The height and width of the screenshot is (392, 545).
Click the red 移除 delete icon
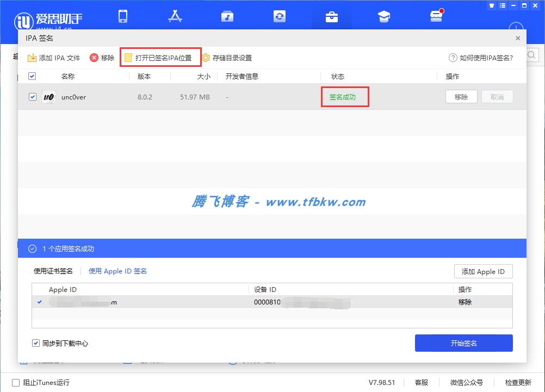click(95, 57)
